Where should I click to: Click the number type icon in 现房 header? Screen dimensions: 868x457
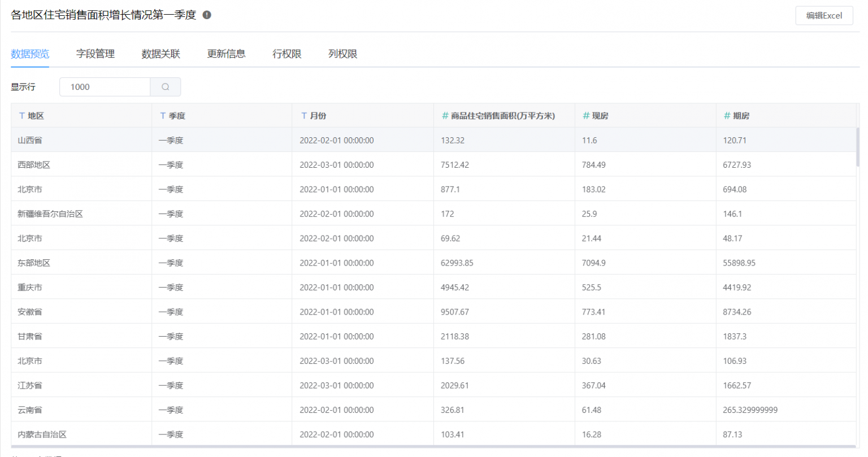[x=586, y=116]
